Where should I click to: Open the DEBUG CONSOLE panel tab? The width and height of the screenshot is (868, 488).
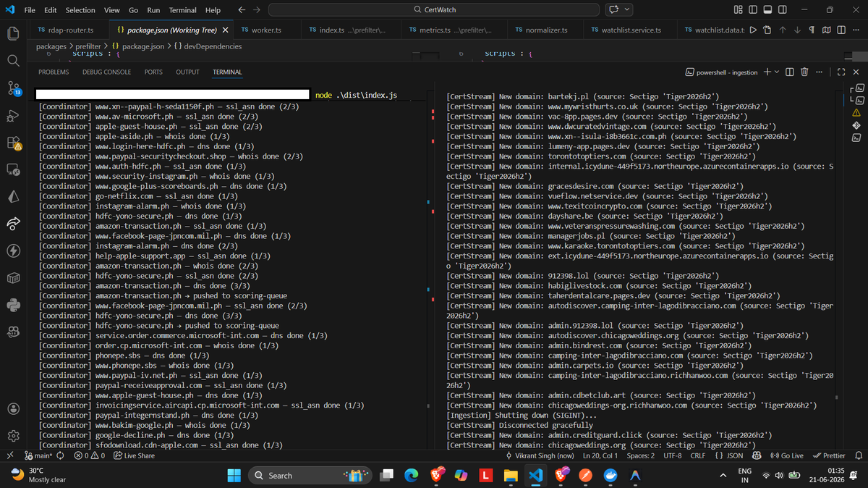(106, 72)
